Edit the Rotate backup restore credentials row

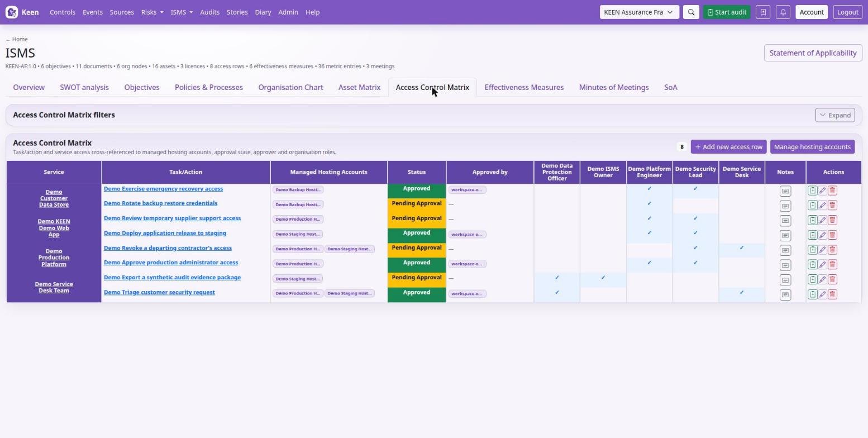pyautogui.click(x=822, y=206)
